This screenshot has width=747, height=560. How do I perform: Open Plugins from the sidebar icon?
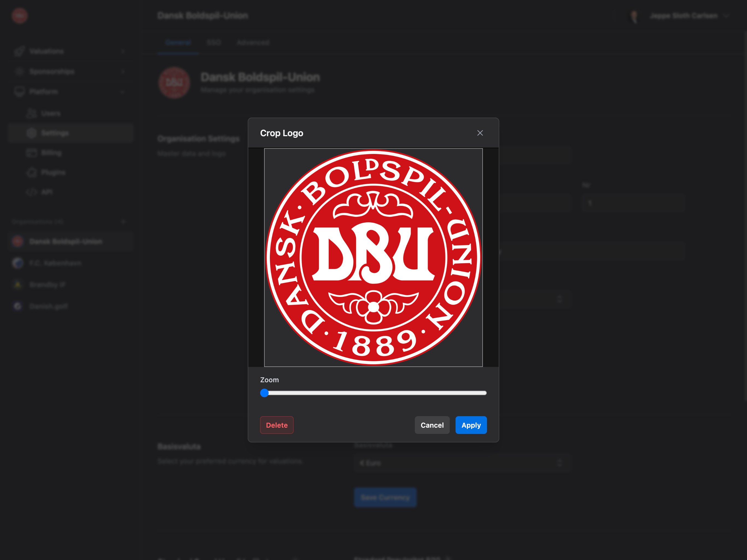pyautogui.click(x=31, y=172)
